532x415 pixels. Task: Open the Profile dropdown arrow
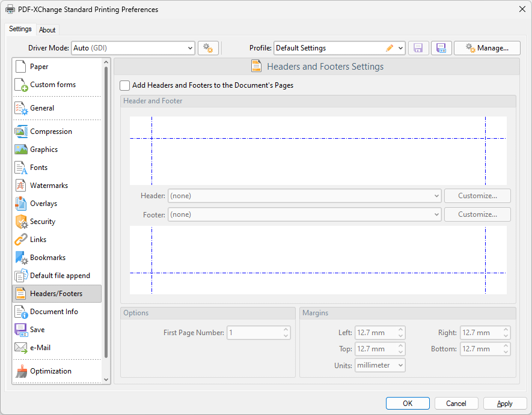(401, 48)
